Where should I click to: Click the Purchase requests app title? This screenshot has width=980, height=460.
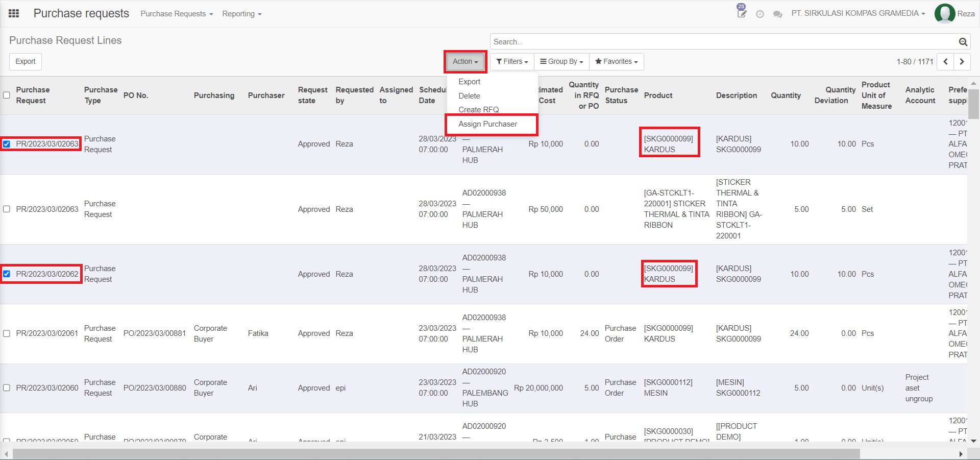[81, 14]
